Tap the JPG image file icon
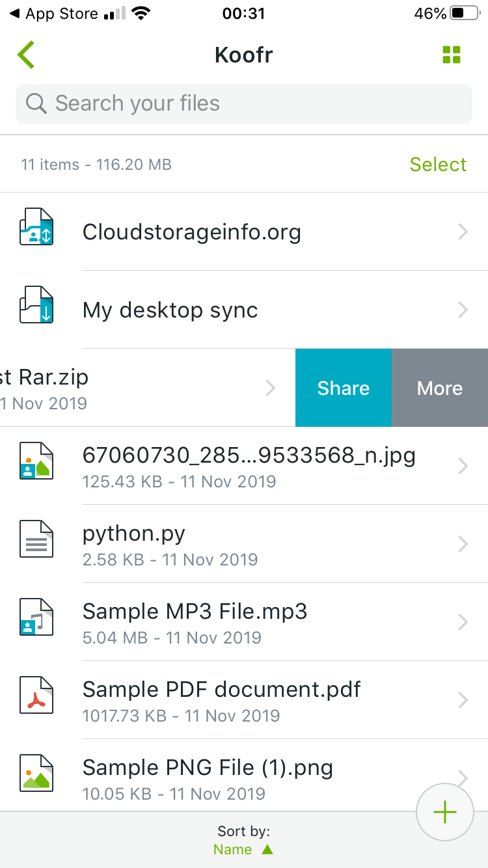 point(36,461)
